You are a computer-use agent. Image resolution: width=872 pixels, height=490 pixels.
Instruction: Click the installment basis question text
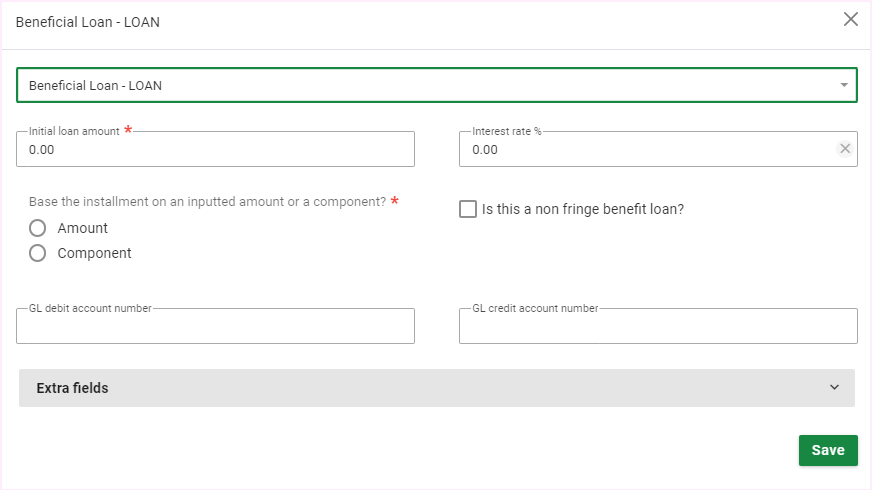(207, 201)
